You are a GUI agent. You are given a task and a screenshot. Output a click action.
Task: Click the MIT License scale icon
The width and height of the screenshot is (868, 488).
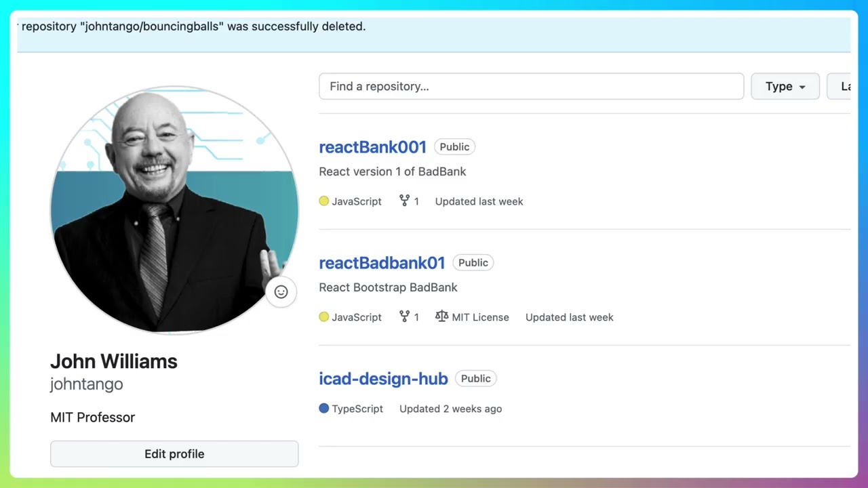pyautogui.click(x=441, y=317)
